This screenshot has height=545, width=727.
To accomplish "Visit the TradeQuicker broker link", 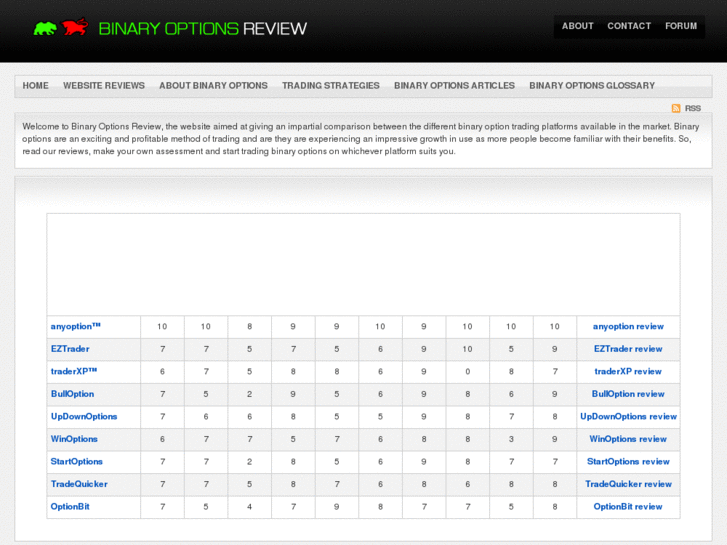I will point(79,484).
